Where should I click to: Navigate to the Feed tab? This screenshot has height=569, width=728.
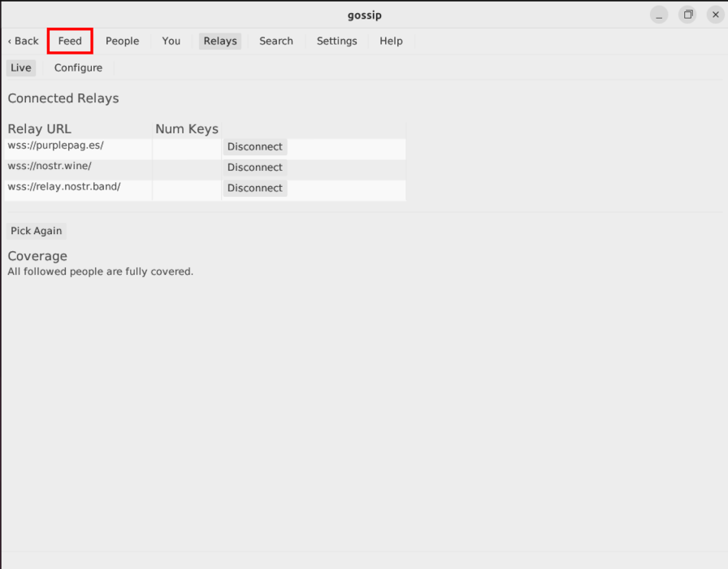coord(69,41)
